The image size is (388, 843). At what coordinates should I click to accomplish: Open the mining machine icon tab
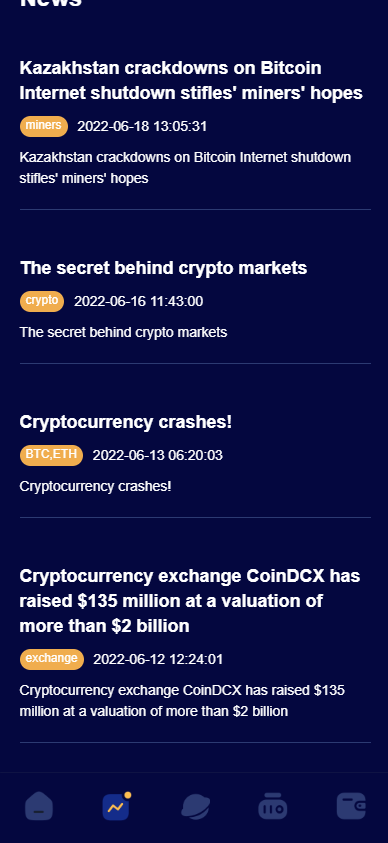coord(272,806)
